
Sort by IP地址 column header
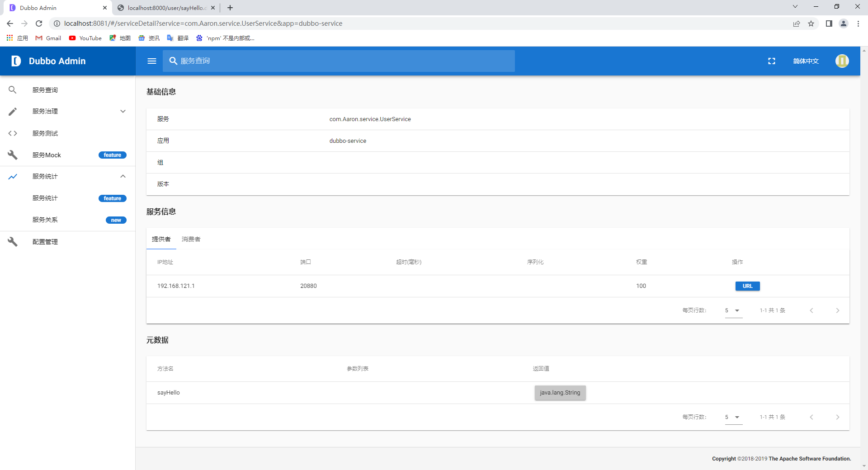pos(165,262)
